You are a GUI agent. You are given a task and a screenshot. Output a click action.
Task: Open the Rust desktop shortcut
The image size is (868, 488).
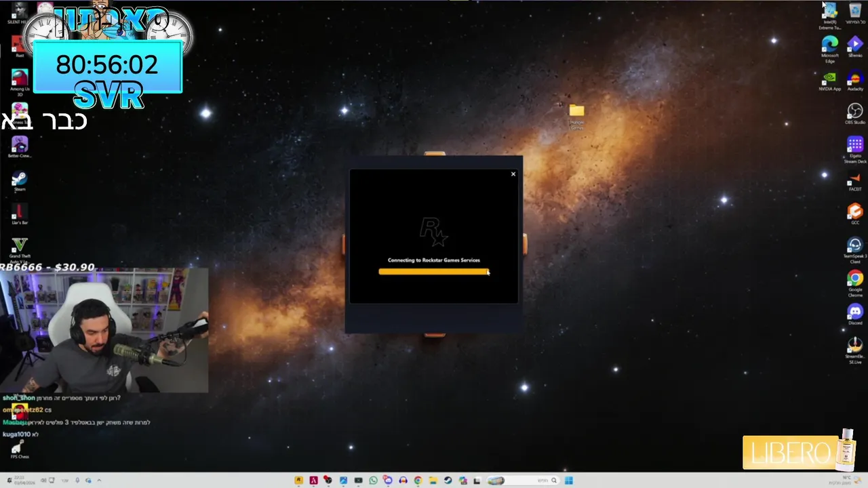pos(20,46)
